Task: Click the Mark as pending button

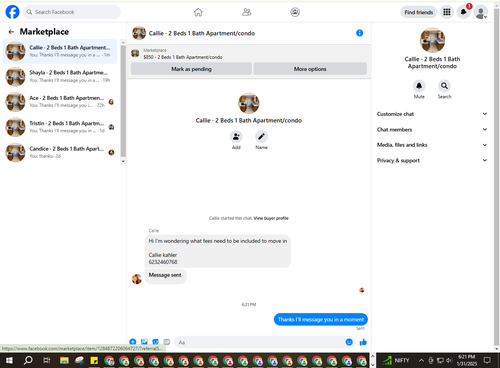Action: tap(191, 69)
